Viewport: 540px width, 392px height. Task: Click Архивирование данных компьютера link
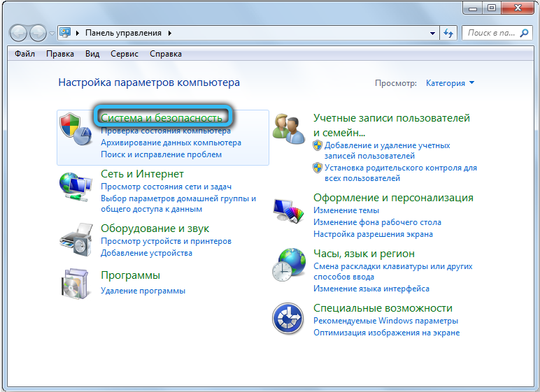click(x=171, y=143)
